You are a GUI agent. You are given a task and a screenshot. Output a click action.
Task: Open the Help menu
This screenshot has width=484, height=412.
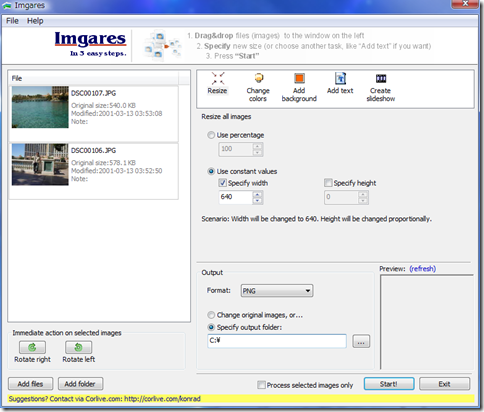click(x=35, y=21)
